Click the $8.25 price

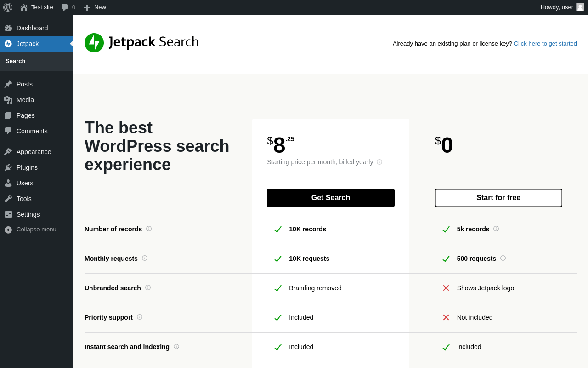(x=281, y=145)
